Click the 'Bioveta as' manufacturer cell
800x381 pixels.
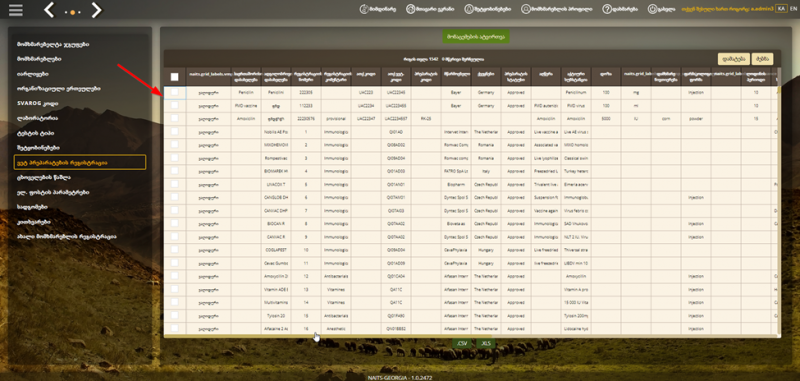456,224
